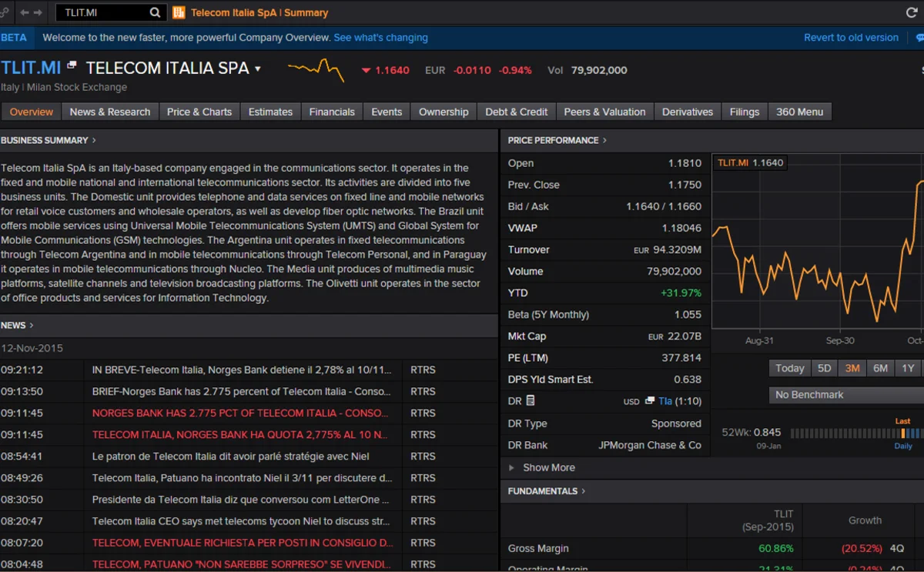Image resolution: width=924 pixels, height=572 pixels.
Task: Select the Today chart period
Action: click(x=789, y=368)
